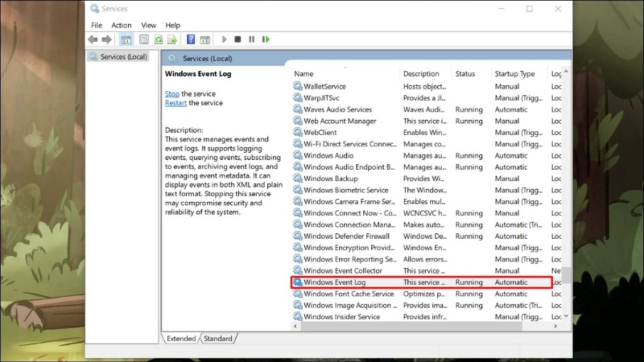Click the Services (Local) header above the list
This screenshot has height=362, width=644.
207,58
